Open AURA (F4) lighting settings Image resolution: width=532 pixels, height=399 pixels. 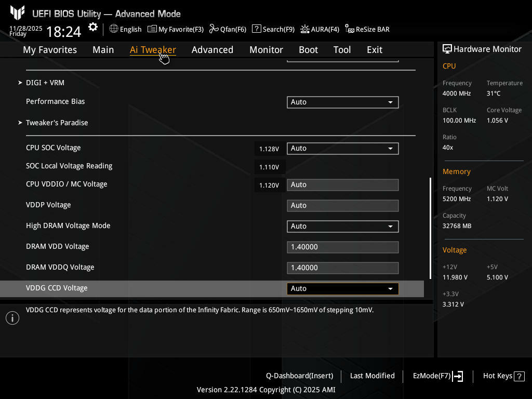(x=304, y=29)
